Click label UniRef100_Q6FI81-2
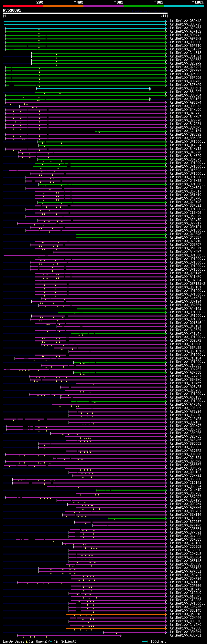This screenshot has height=644, width=207. pos(188,351)
